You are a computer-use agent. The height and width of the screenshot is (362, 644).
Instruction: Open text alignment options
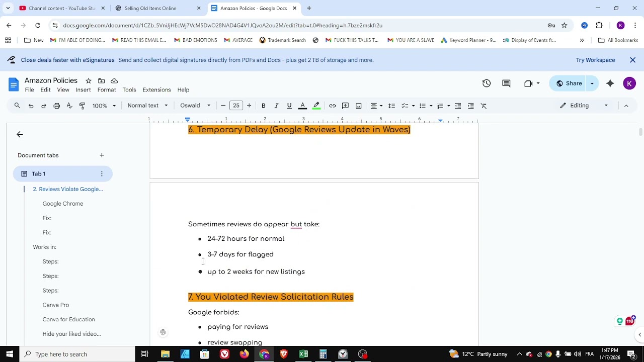(377, 106)
